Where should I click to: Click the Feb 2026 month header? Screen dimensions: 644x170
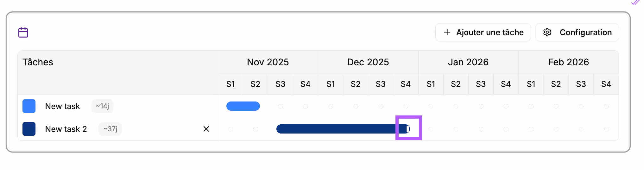[x=568, y=62]
